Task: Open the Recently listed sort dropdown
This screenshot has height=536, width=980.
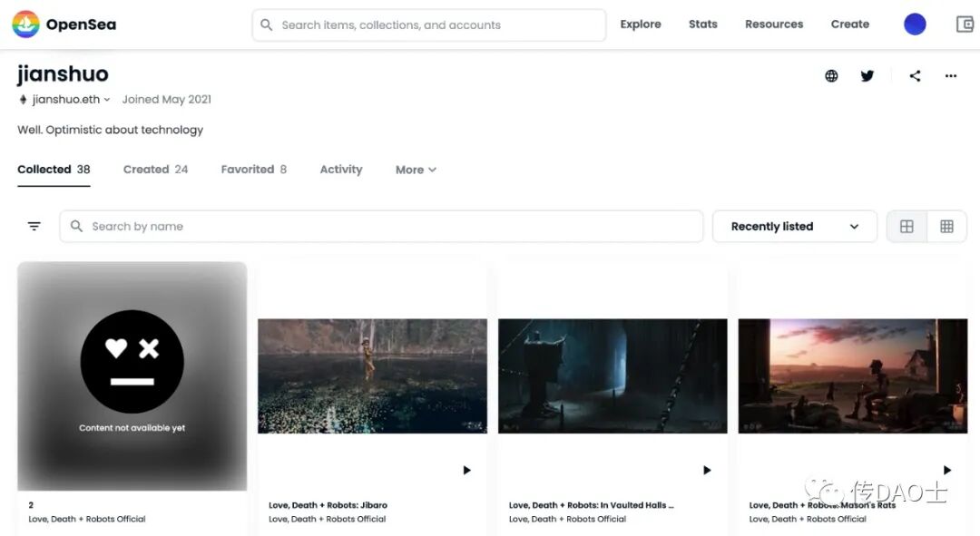Action: coord(794,226)
